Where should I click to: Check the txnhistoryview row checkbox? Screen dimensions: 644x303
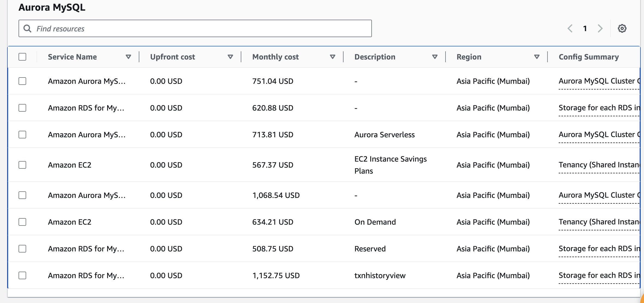[22, 275]
